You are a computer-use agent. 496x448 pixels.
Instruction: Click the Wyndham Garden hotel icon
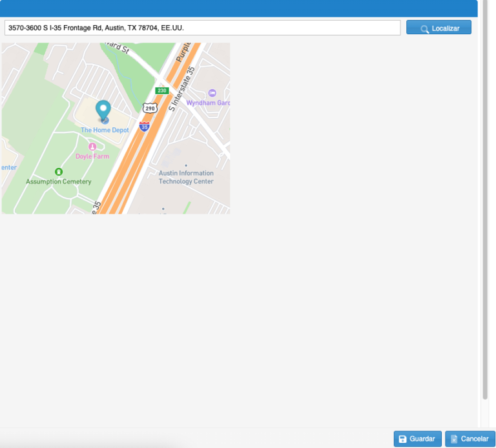point(212,94)
